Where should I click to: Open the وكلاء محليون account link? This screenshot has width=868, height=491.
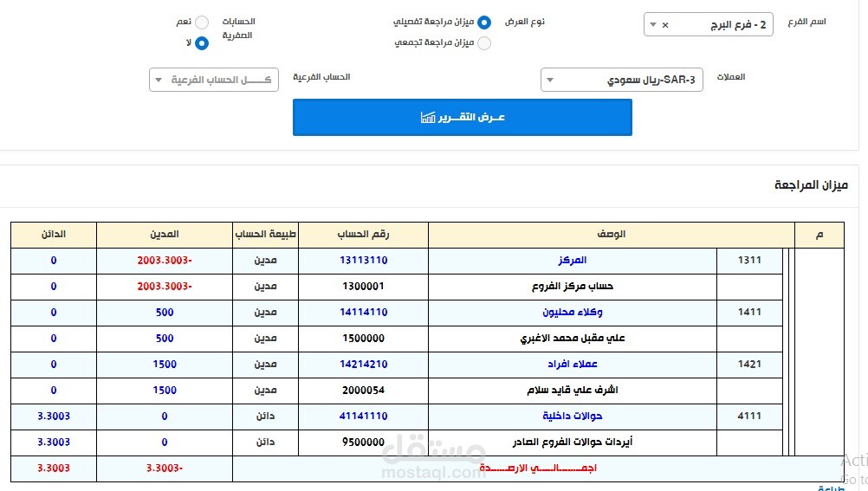coord(573,313)
